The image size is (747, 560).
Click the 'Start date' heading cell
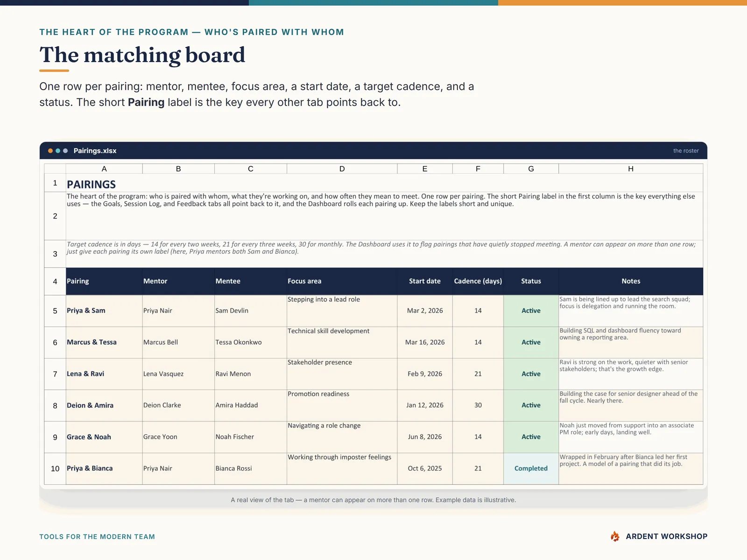(425, 281)
